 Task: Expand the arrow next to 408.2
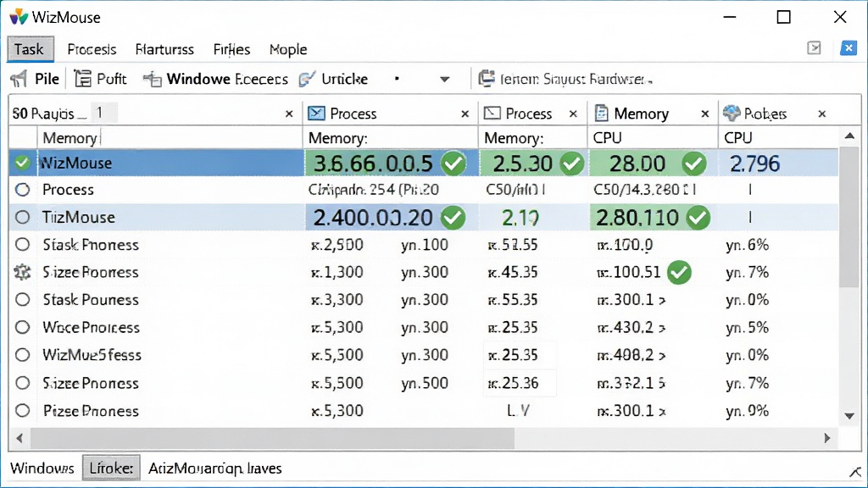(x=662, y=356)
